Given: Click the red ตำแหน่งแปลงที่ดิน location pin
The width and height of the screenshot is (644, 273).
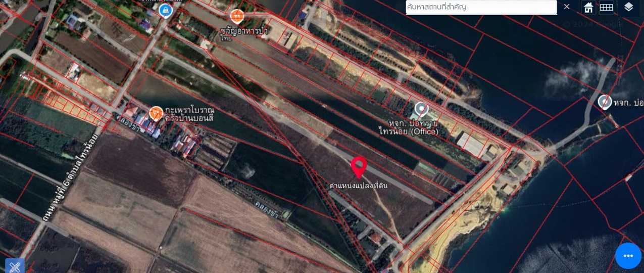Looking at the screenshot, I should (359, 166).
